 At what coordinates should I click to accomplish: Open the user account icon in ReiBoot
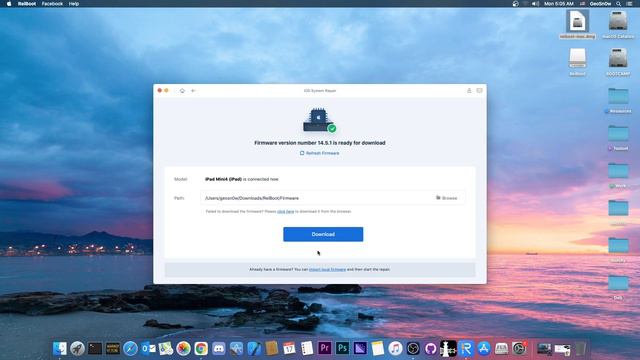point(469,91)
